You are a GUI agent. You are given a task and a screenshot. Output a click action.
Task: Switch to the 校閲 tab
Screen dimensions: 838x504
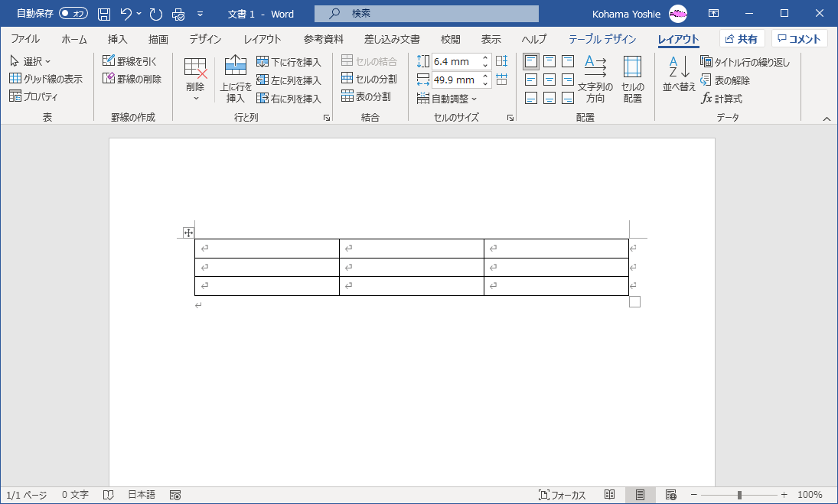[x=451, y=39]
